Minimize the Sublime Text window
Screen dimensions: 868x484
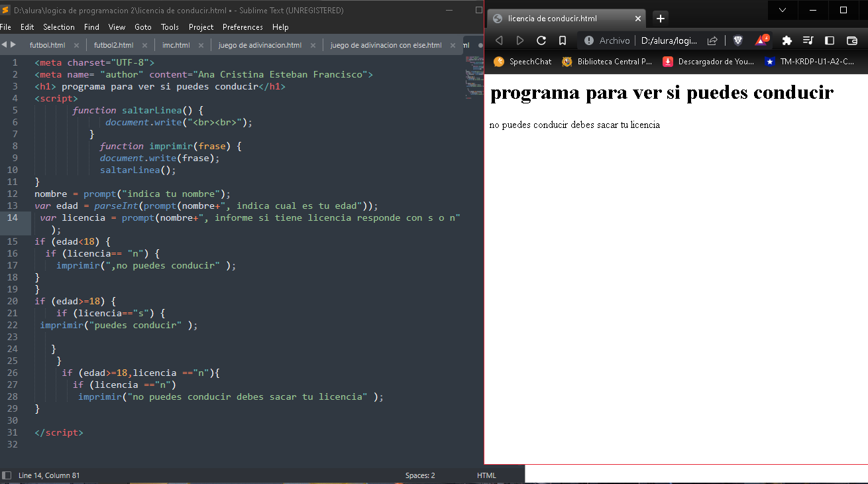pos(451,10)
